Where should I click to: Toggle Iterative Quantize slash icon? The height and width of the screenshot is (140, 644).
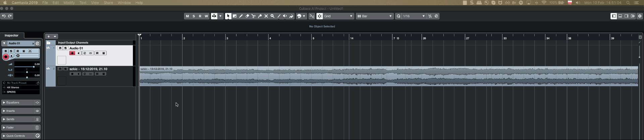[430, 16]
